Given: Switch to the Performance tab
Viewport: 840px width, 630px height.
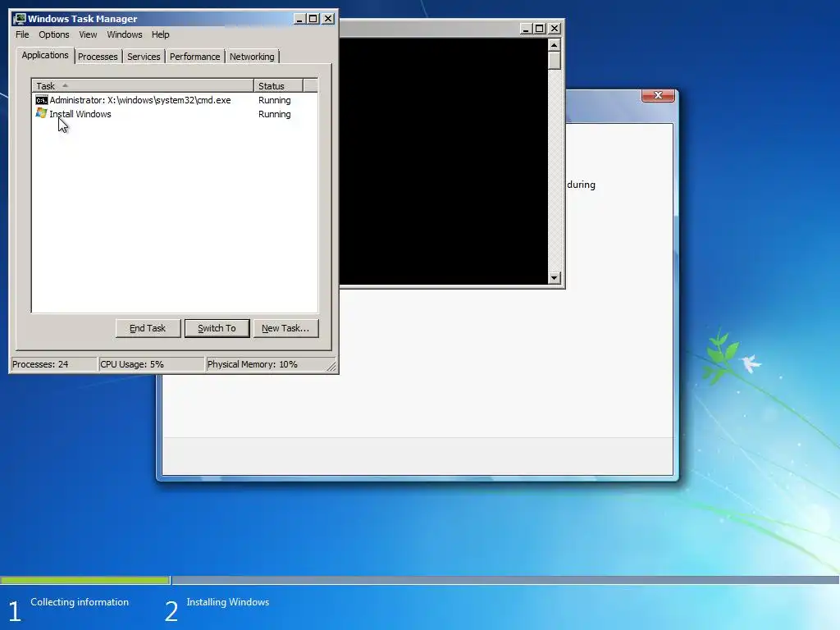Looking at the screenshot, I should tap(194, 57).
